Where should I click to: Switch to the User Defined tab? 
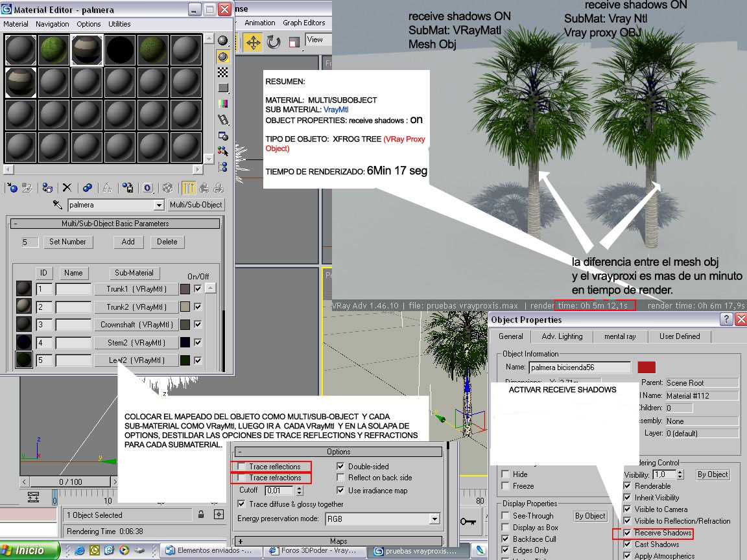click(x=680, y=336)
